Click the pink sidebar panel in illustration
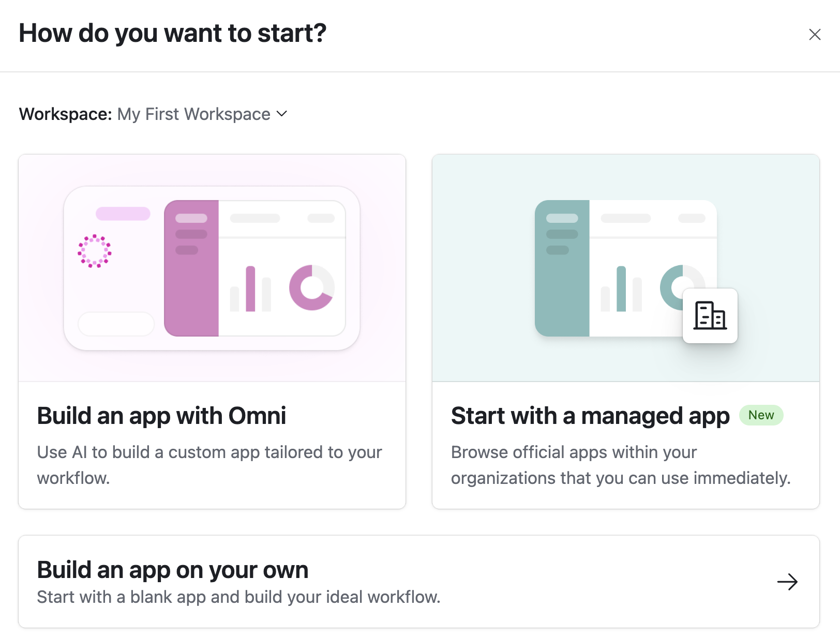This screenshot has height=639, width=840. click(191, 268)
